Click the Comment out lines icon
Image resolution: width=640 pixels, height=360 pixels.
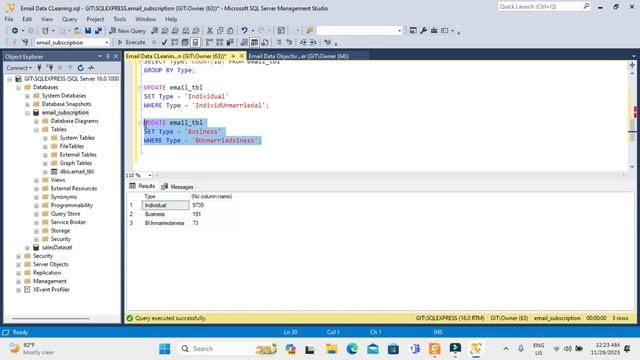(279, 42)
